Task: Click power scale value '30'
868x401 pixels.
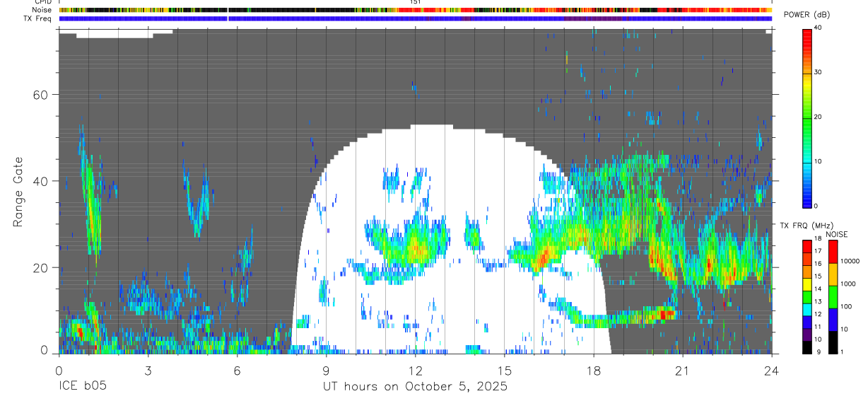Action: point(818,73)
